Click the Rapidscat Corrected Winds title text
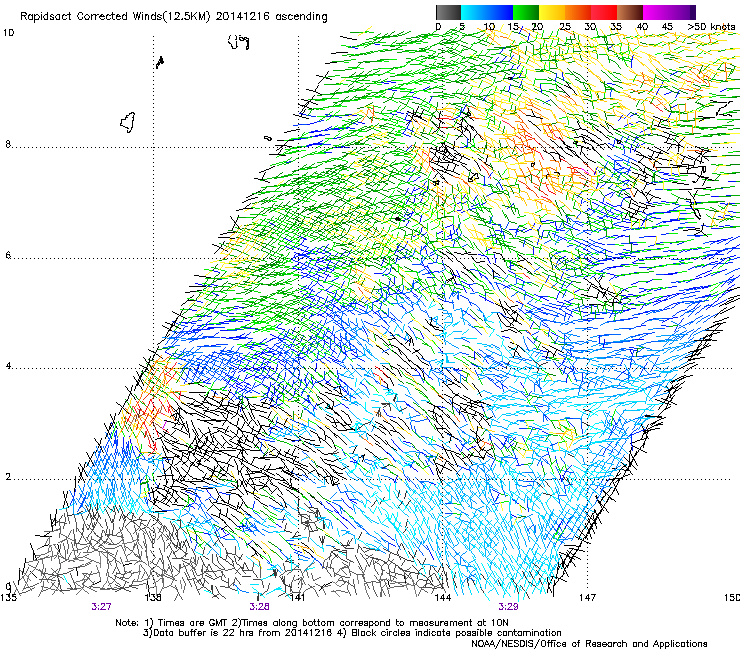Image resolution: width=740 pixels, height=650 pixels. pos(173,17)
